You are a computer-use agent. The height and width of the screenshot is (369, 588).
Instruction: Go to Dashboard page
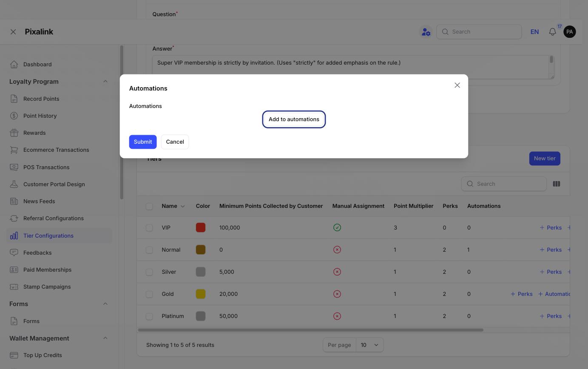click(x=59, y=65)
